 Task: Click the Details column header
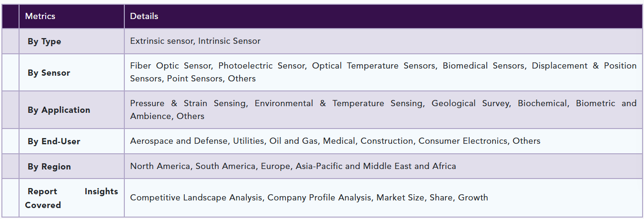click(144, 16)
